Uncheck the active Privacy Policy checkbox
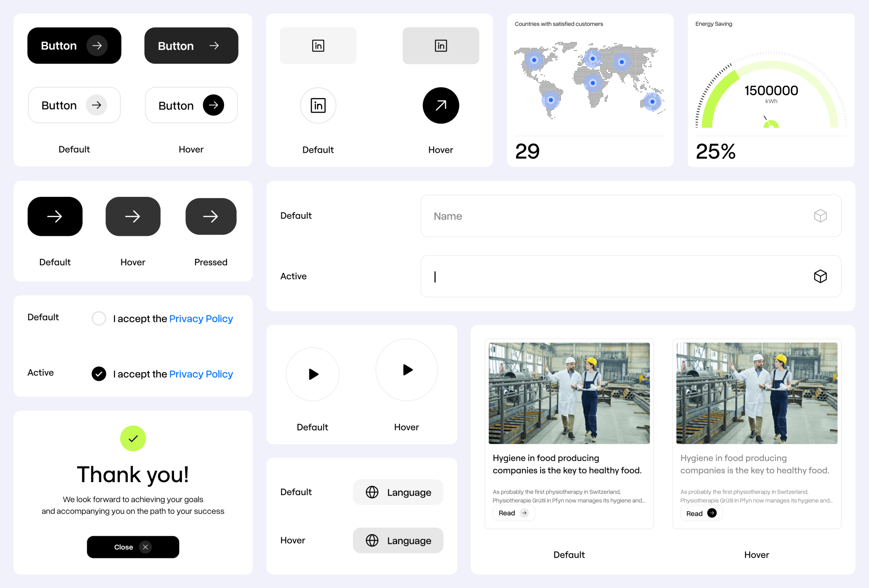The height and width of the screenshot is (588, 869). pos(99,374)
